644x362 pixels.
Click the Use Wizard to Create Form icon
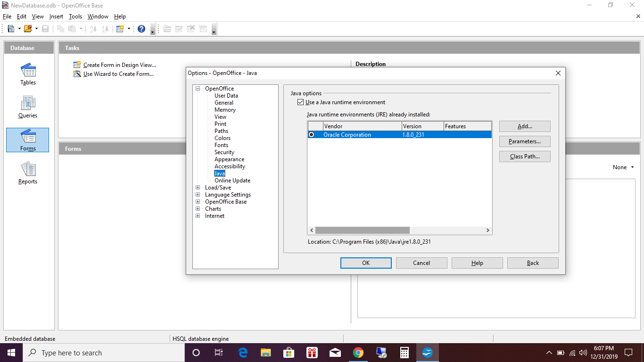tap(77, 74)
